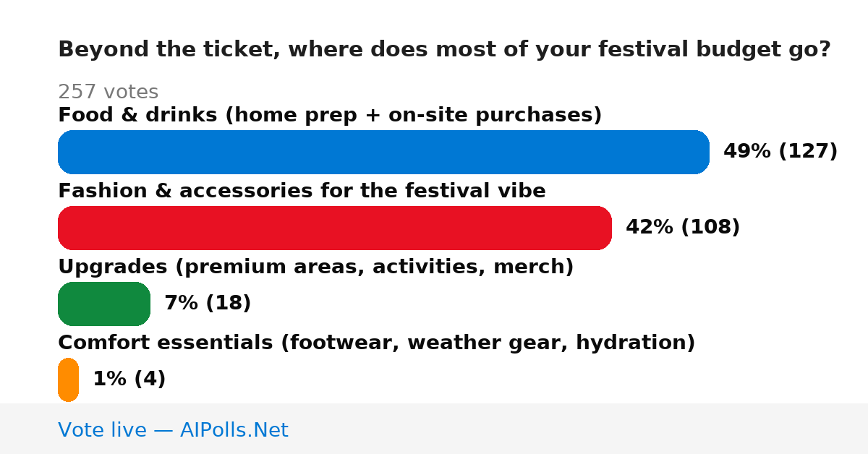Select Fashion & accessories option label
Image resolution: width=868 pixels, height=454 pixels.
[x=302, y=191]
